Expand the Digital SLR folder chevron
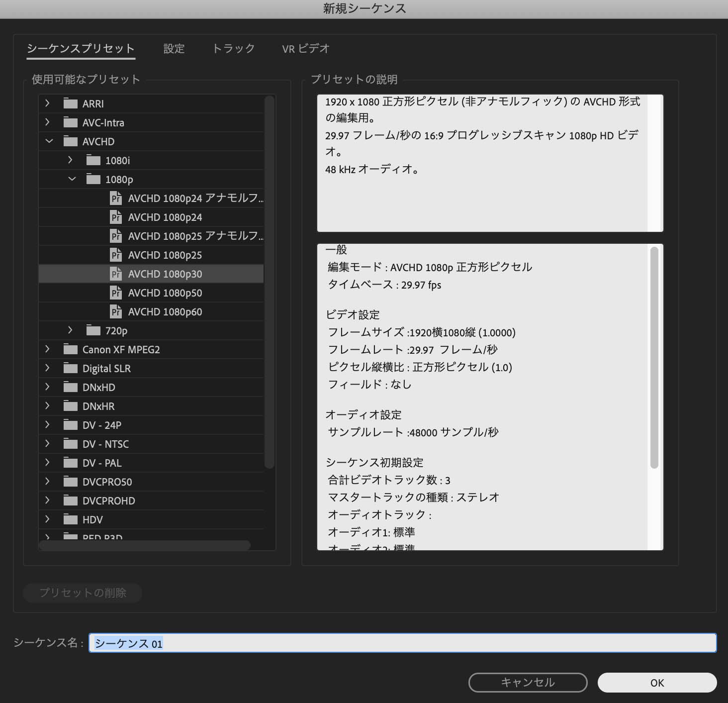Screen dimensions: 728x703 pos(48,368)
